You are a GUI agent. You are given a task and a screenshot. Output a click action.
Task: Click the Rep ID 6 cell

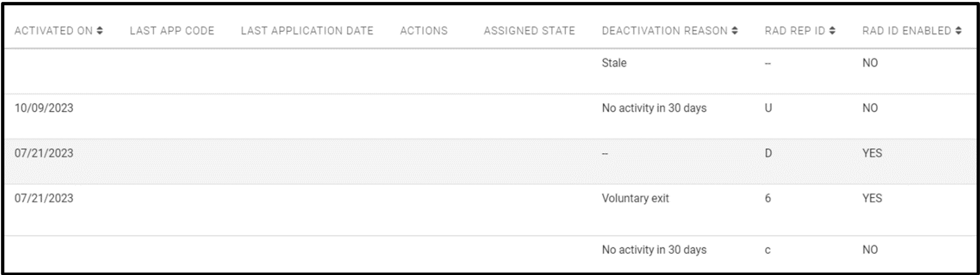768,199
